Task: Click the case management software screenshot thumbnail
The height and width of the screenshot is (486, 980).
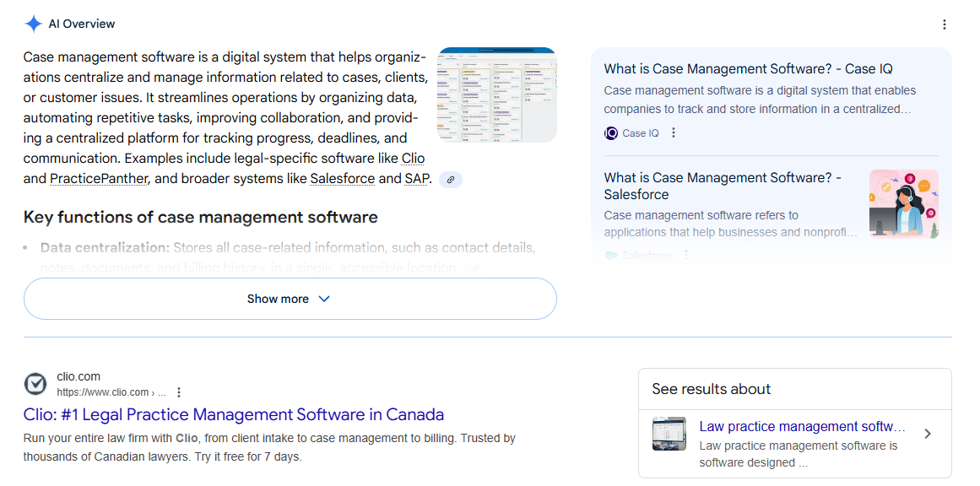Action: point(496,94)
